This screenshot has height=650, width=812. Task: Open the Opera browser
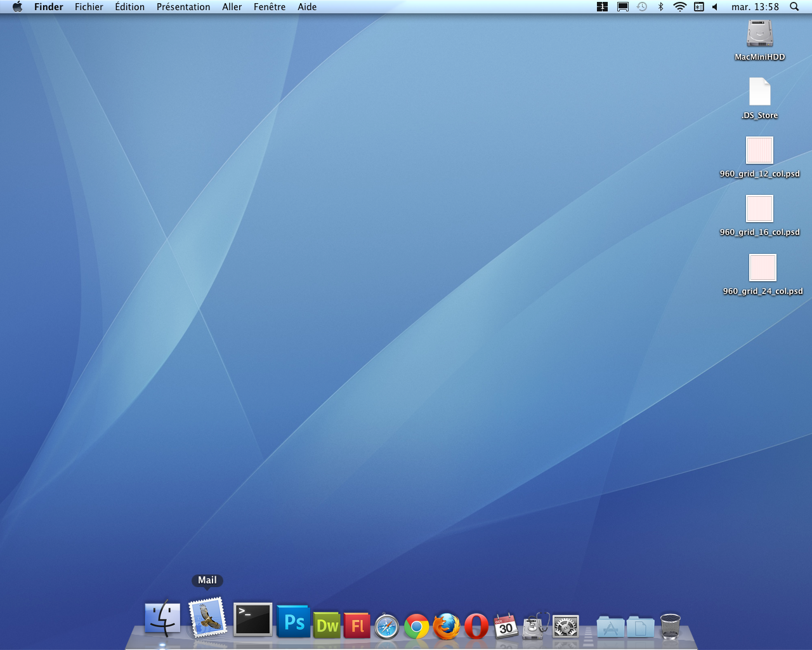point(476,625)
